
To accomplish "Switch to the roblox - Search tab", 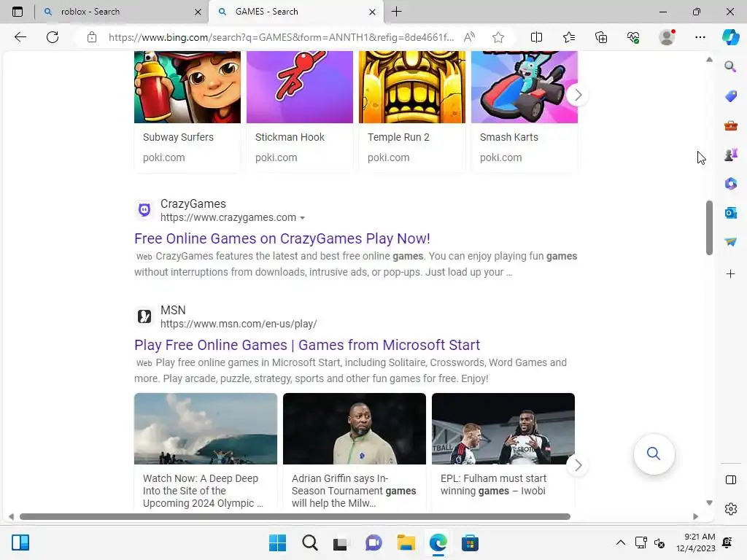I will 120,12.
